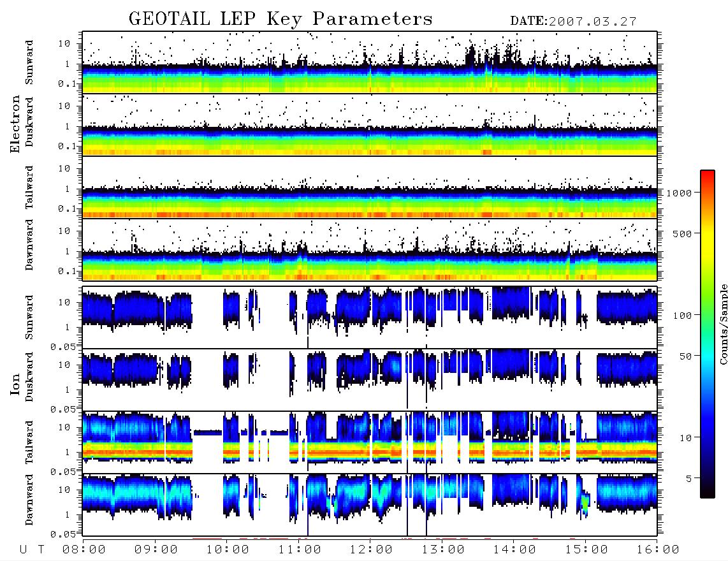The height and width of the screenshot is (561, 728).
Task: Click the "09:00" time tick label
Action: coord(156,550)
